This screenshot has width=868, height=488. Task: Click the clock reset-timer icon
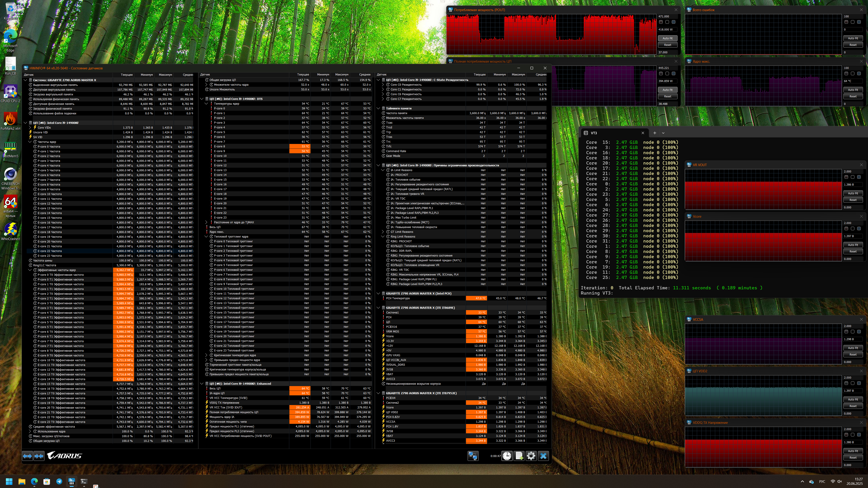(507, 456)
